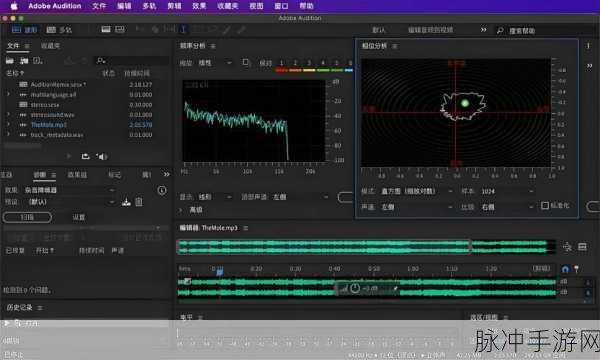The image size is (600, 360).
Task: Open the 文件 menu in the menu bar
Action: [x=99, y=6]
